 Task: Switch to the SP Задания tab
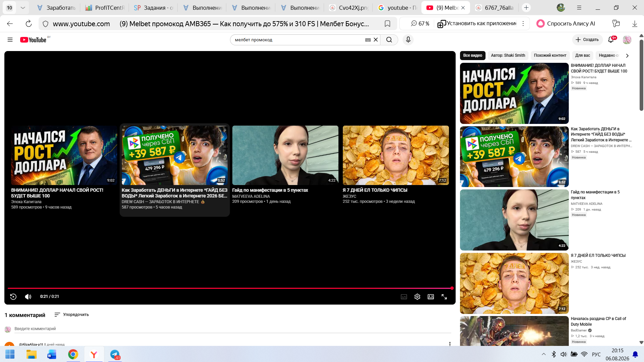tap(153, 8)
